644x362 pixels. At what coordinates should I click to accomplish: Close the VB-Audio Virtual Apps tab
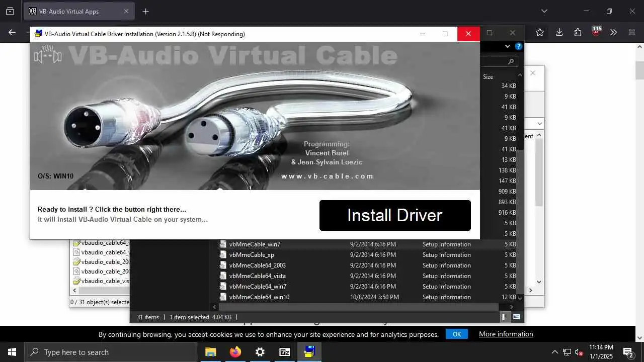pyautogui.click(x=126, y=11)
